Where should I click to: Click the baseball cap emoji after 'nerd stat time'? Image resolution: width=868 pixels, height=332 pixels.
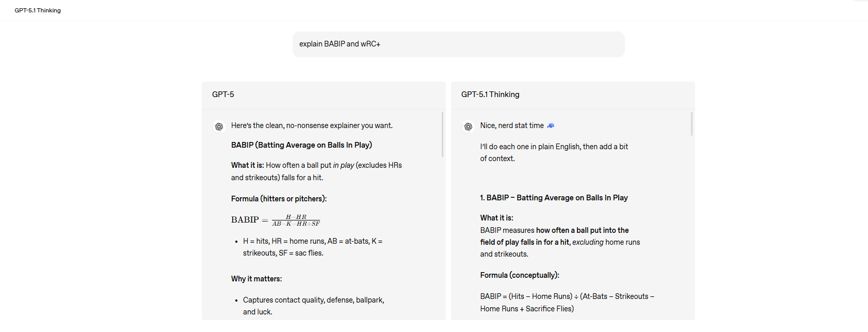[x=551, y=125]
